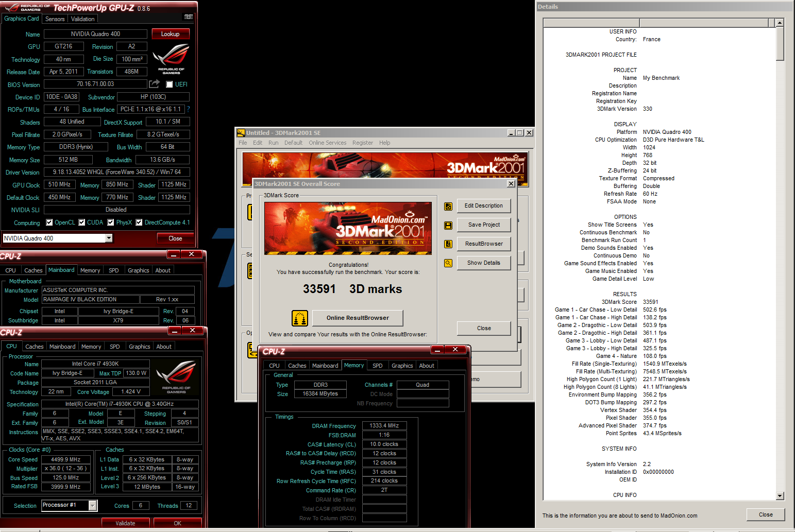Open the Edit menu in 3DMark2001
This screenshot has width=795, height=532.
[258, 143]
